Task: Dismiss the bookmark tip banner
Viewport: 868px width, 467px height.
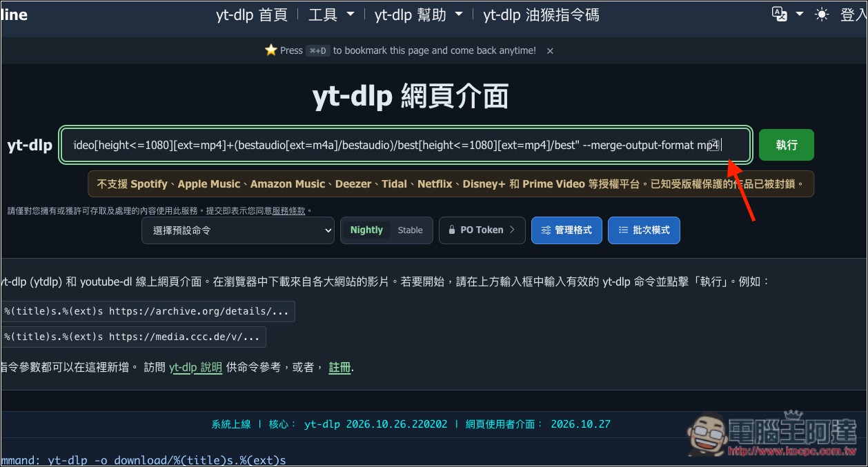Action: [550, 50]
